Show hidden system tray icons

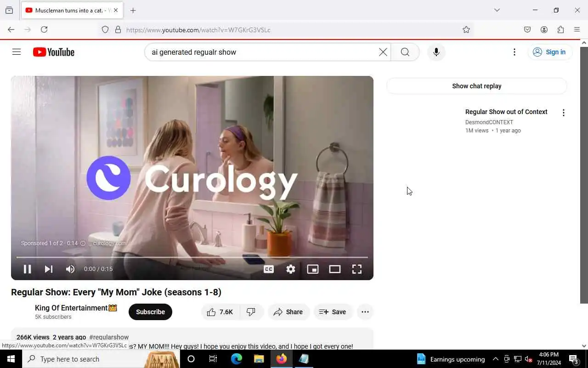495,359
